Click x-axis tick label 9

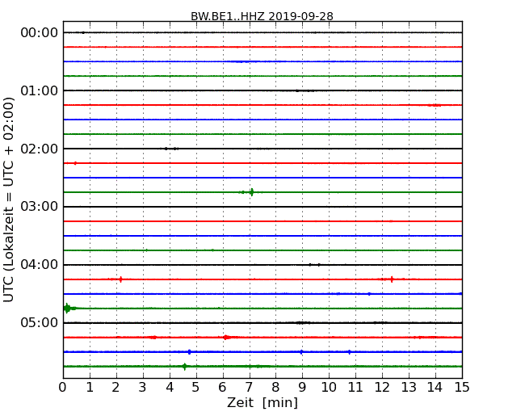302,387
